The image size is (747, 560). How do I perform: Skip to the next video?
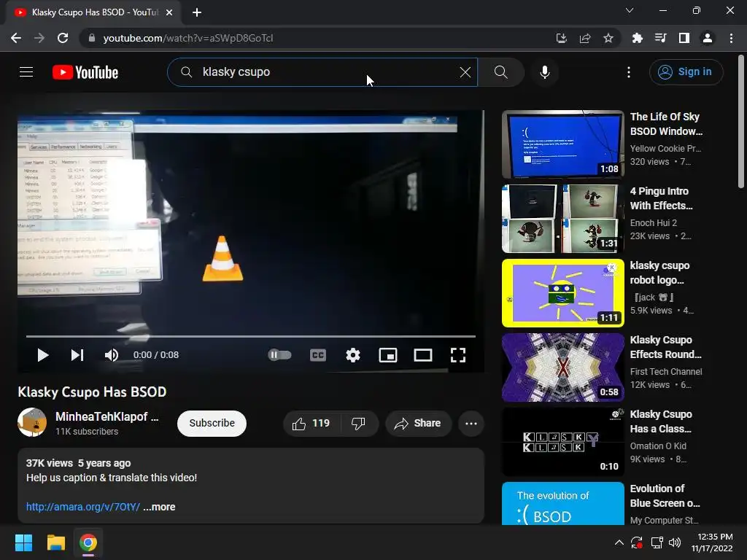(77, 355)
